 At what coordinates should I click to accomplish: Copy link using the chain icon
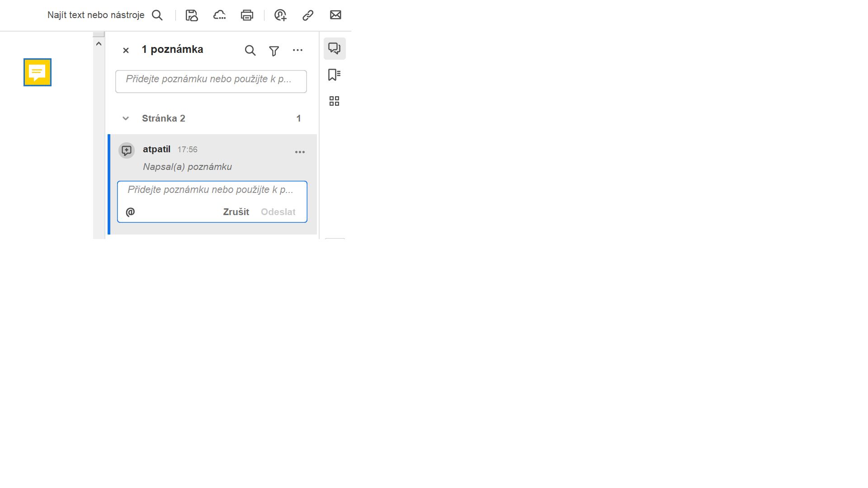pyautogui.click(x=308, y=15)
